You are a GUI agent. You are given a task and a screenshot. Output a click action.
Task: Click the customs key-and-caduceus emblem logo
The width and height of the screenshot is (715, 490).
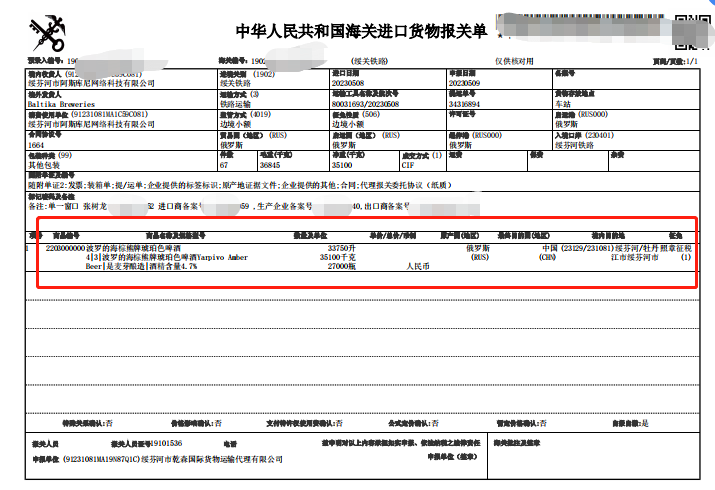point(48,33)
